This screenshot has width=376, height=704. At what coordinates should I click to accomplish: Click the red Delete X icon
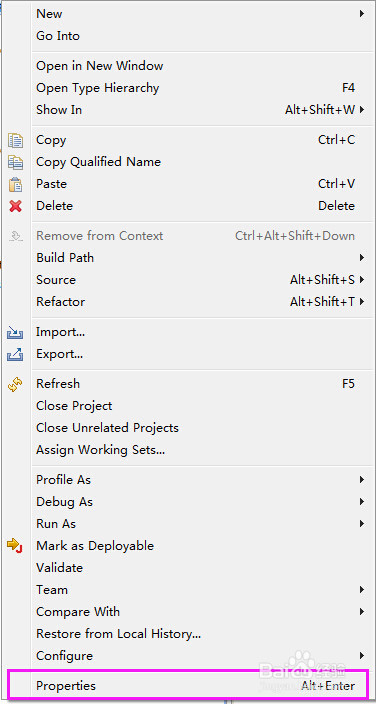click(x=15, y=206)
